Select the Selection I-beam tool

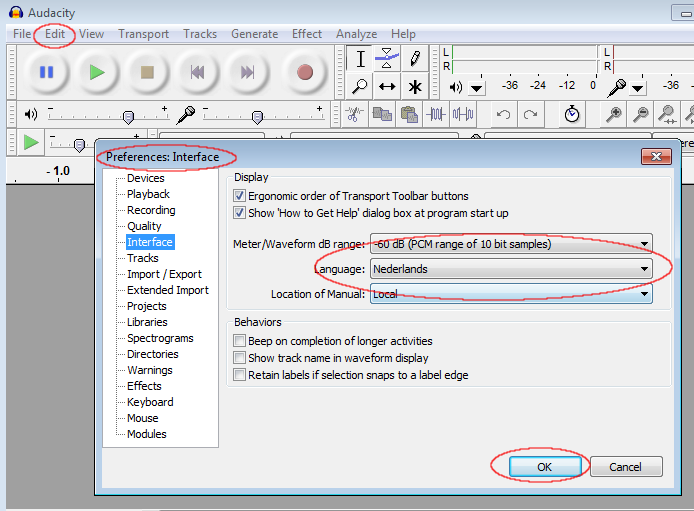[361, 59]
